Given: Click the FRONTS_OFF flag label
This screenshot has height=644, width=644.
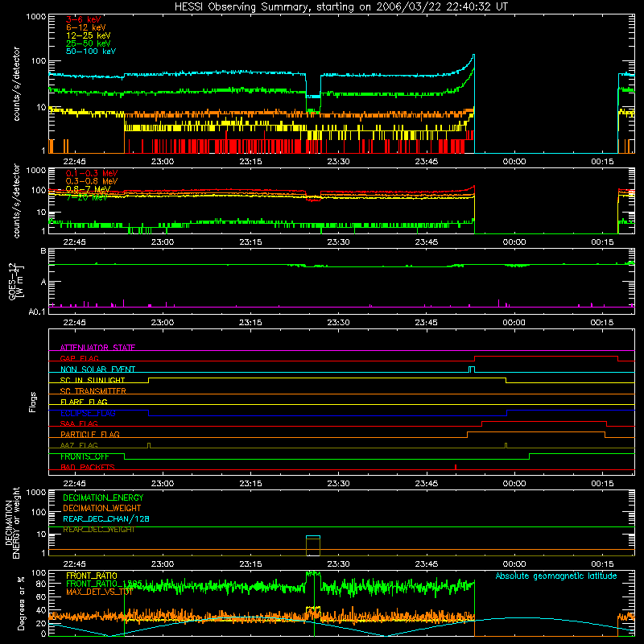Looking at the screenshot, I should (x=85, y=456).
